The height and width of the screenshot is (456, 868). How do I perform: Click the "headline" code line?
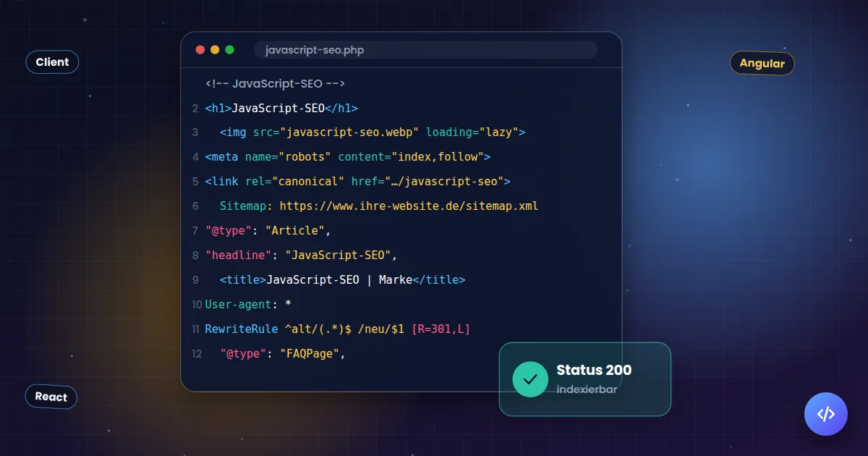[x=302, y=256]
